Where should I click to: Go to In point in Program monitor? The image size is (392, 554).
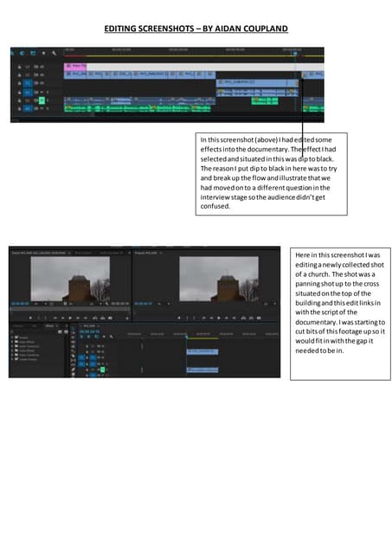coord(203,318)
